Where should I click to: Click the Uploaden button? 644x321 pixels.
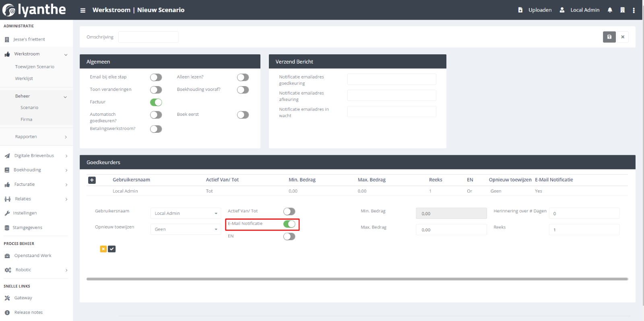tap(535, 10)
